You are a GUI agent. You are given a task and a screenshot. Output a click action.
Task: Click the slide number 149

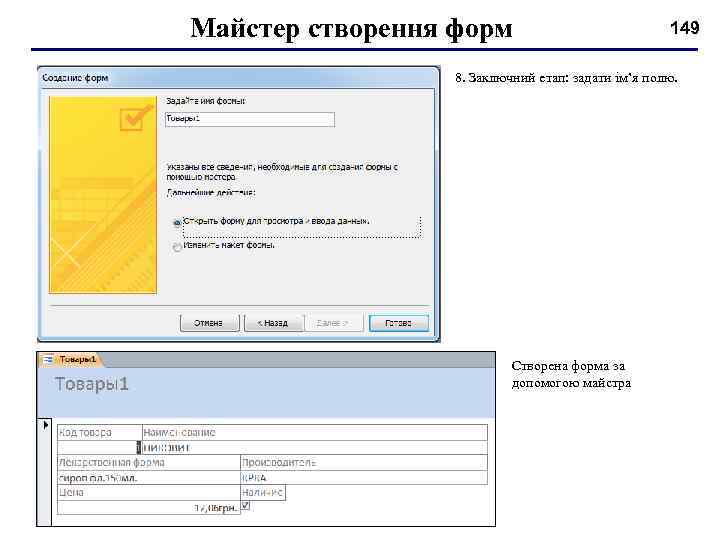684,28
